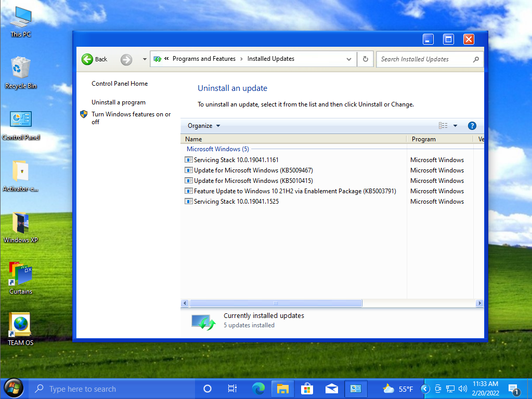Screen dimensions: 532x399
Task: Collapse the Microsoft Windows (5) group
Action: point(218,149)
